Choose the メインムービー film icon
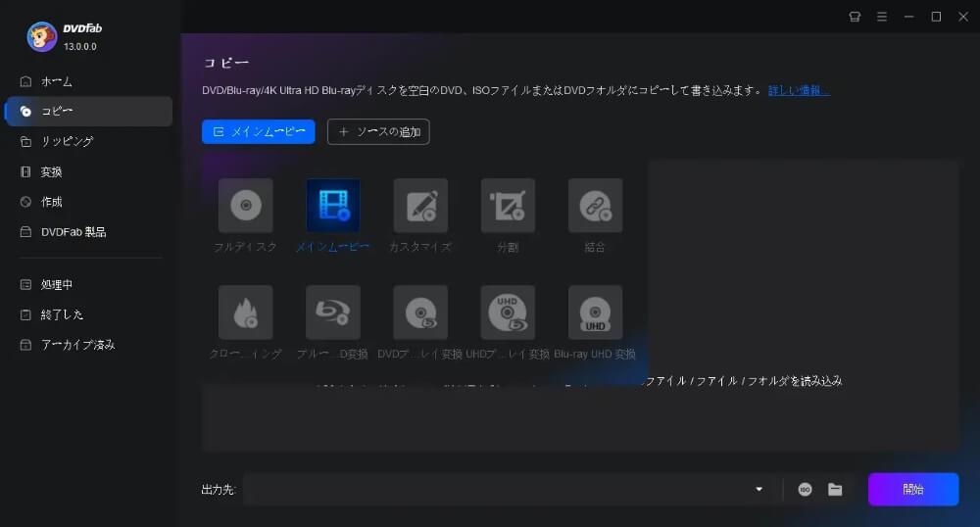The height and width of the screenshot is (527, 980). pos(333,206)
